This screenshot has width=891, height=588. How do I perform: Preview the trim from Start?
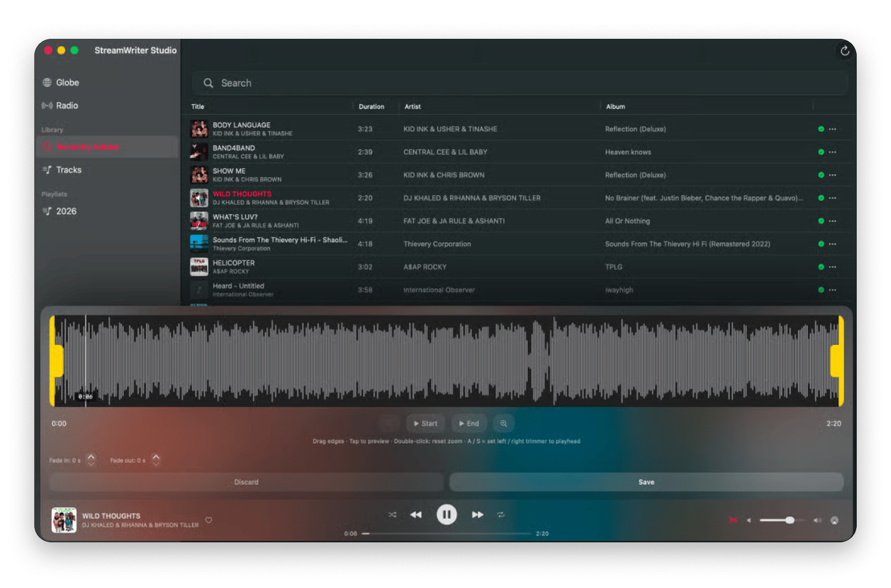(x=426, y=424)
